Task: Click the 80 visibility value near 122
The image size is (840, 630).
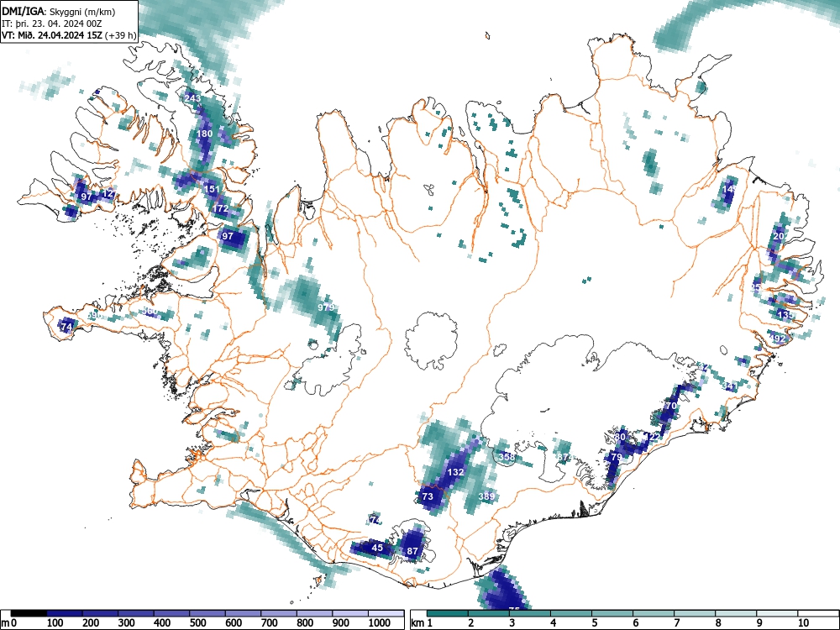Action: pyautogui.click(x=620, y=437)
